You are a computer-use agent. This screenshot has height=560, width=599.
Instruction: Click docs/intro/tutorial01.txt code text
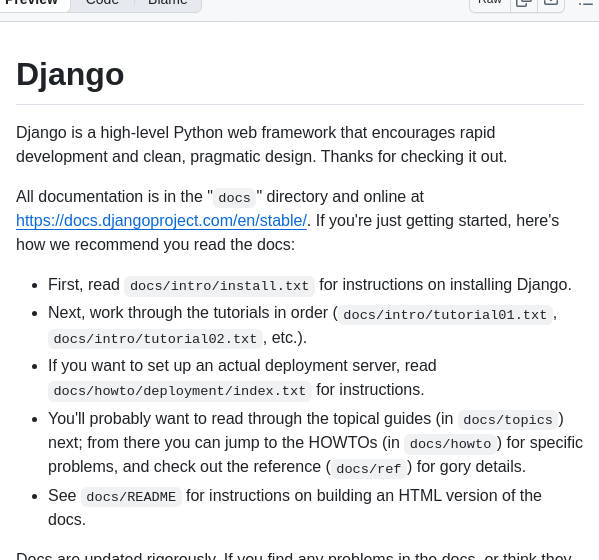coord(445,315)
